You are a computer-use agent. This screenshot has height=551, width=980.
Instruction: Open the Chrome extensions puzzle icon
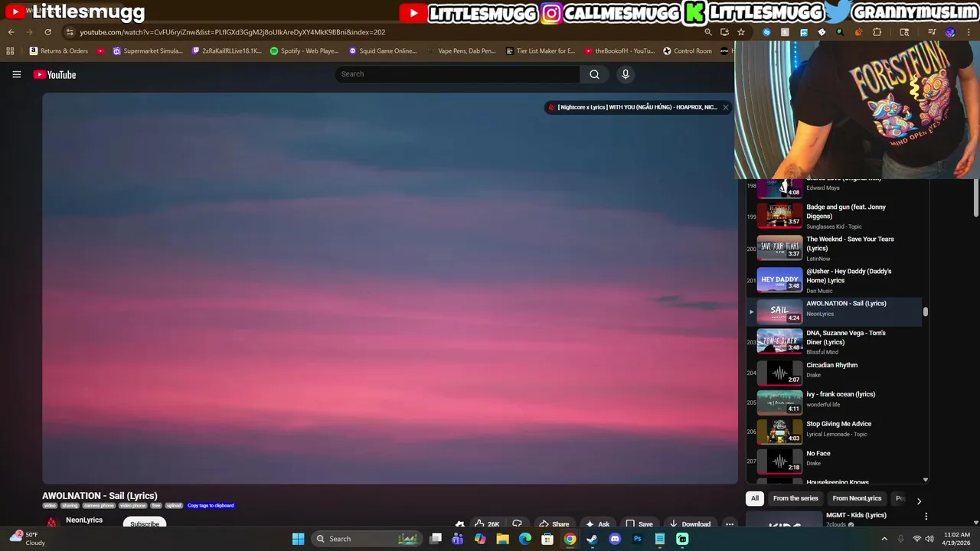tap(877, 32)
